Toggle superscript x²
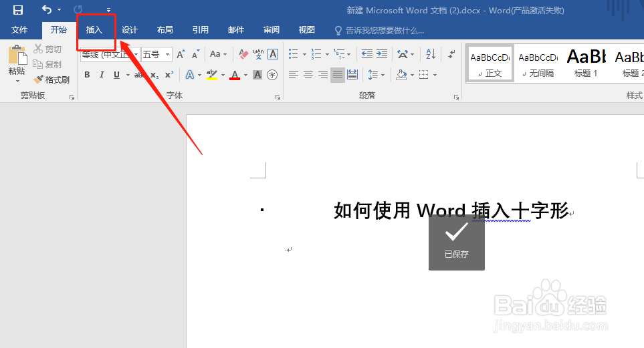Screen dimensions: 644x348 point(169,75)
